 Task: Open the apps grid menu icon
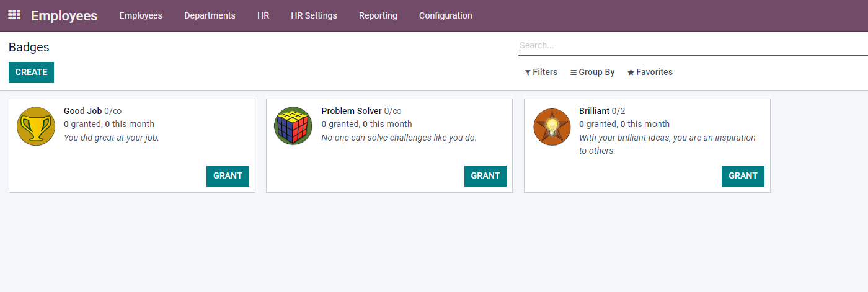14,15
